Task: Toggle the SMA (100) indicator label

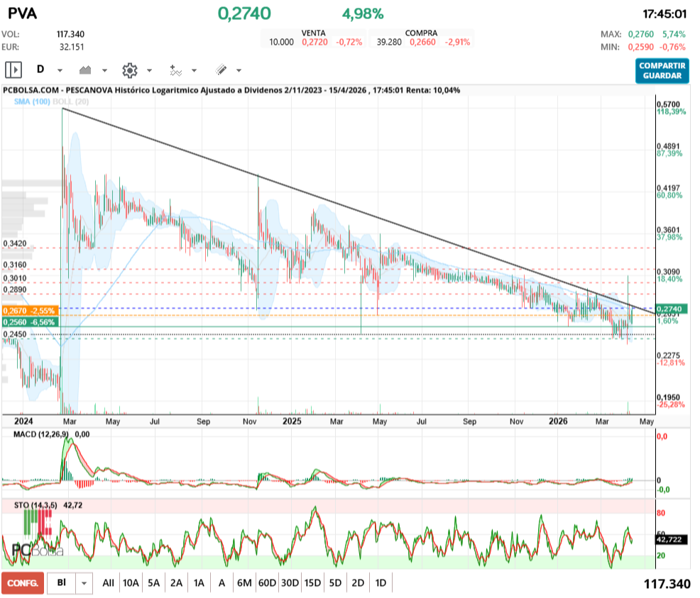Action: [x=32, y=101]
